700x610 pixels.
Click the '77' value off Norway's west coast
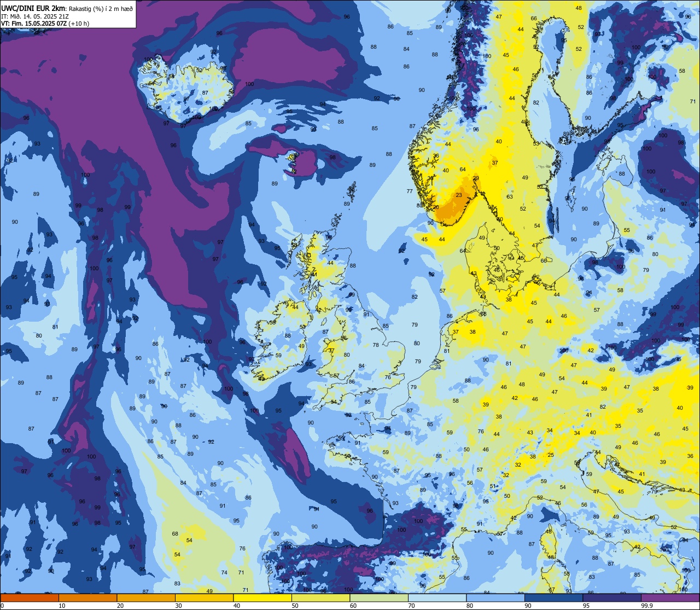pyautogui.click(x=410, y=191)
